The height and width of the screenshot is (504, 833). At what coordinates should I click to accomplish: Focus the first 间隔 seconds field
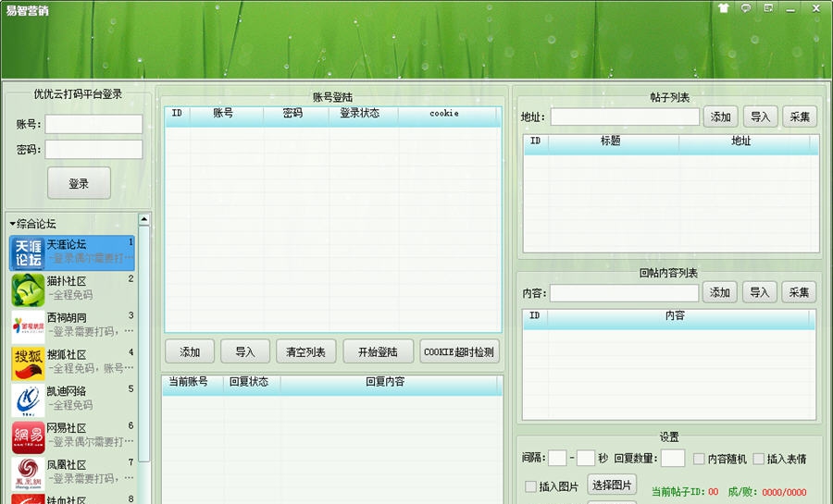557,458
